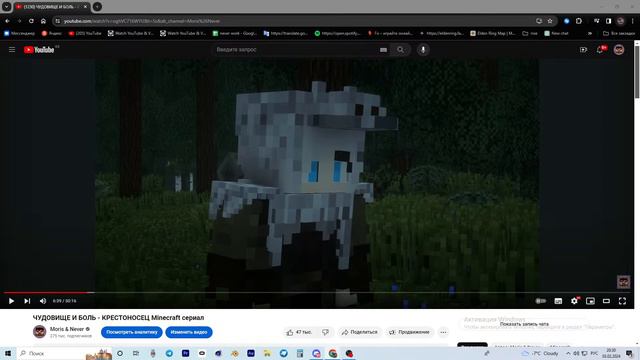The height and width of the screenshot is (360, 640).
Task: Open the account avatar menu
Action: click(x=619, y=49)
